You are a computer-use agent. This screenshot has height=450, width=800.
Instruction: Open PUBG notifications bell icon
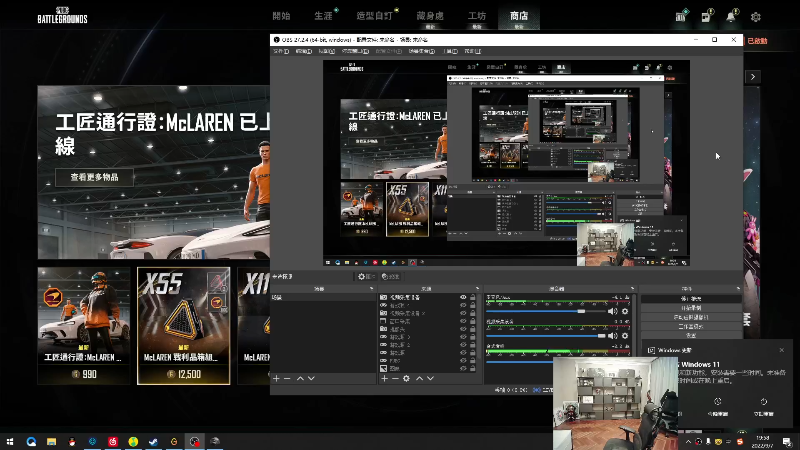[x=731, y=16]
